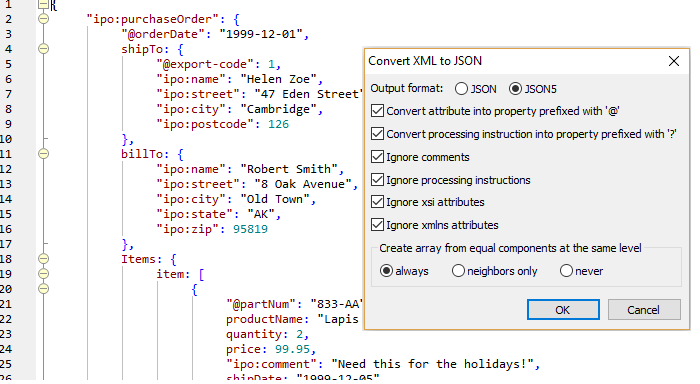Choose the 'neighbors only' array option
Viewport: 700px width, 384px height.
(458, 271)
